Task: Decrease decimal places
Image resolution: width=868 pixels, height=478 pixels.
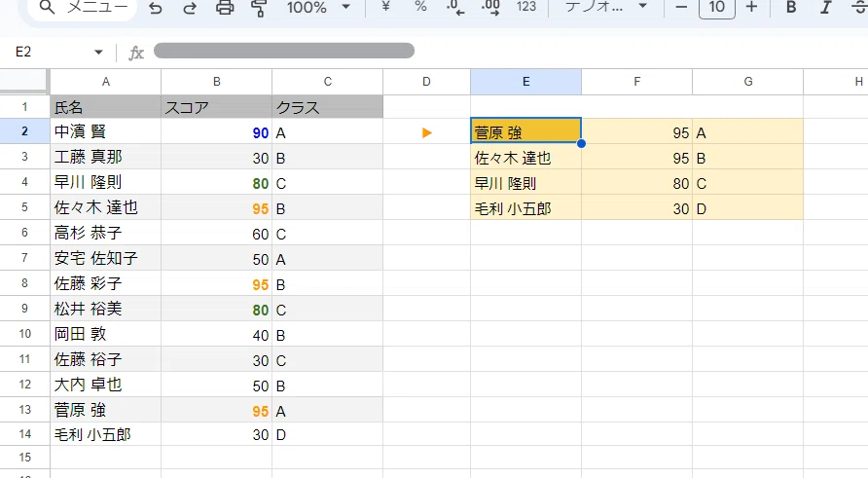Action: tap(455, 8)
